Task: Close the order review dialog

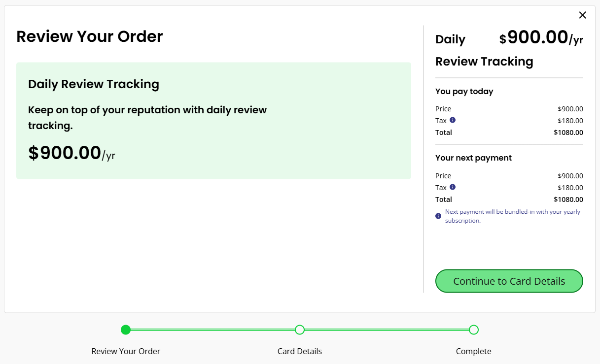Action: click(582, 15)
